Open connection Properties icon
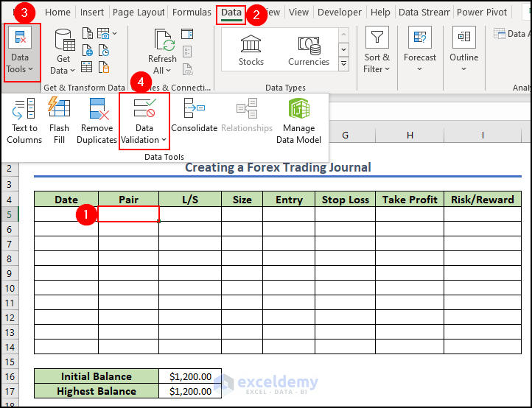 (187, 52)
